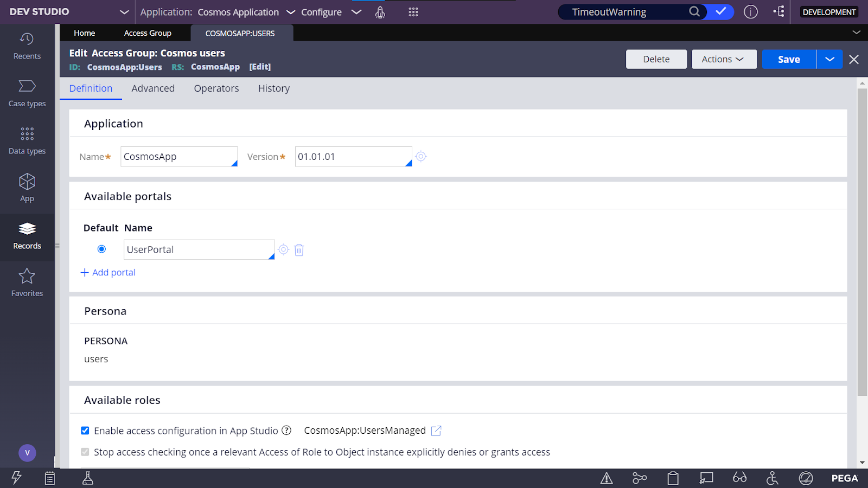Click the vertical scrollbar thumb
This screenshot has width=868, height=488.
pyautogui.click(x=862, y=242)
